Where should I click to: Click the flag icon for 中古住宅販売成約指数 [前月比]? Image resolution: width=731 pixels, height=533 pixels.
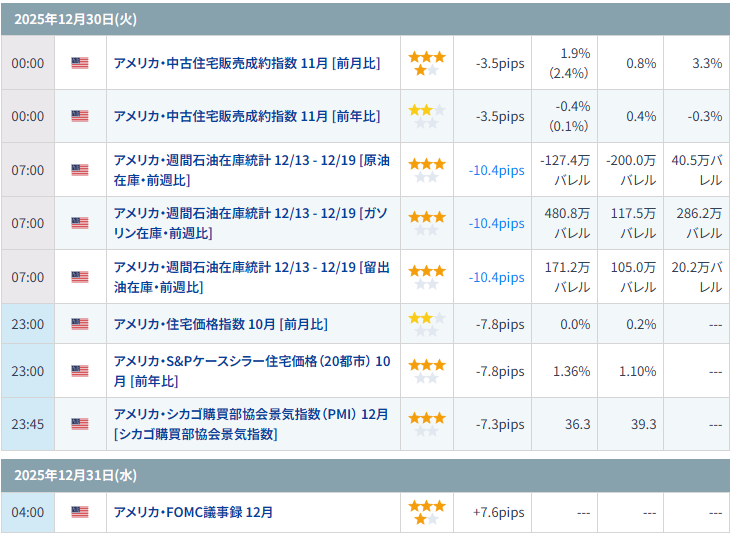coord(80,63)
